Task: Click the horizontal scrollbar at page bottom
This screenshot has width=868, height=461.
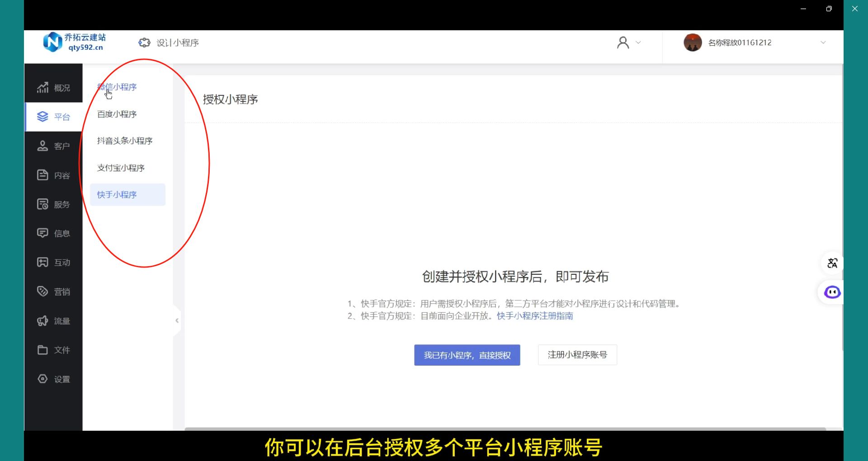Action: (x=505, y=428)
